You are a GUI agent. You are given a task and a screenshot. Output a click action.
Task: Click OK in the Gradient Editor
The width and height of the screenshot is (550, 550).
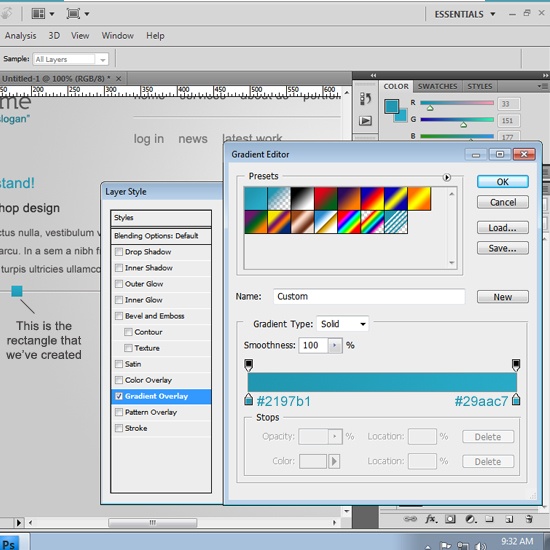coord(503,182)
